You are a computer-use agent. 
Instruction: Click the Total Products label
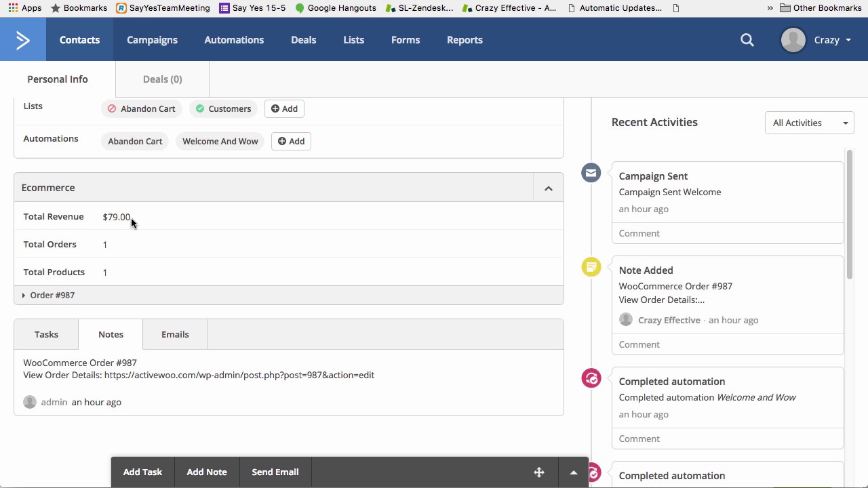54,272
